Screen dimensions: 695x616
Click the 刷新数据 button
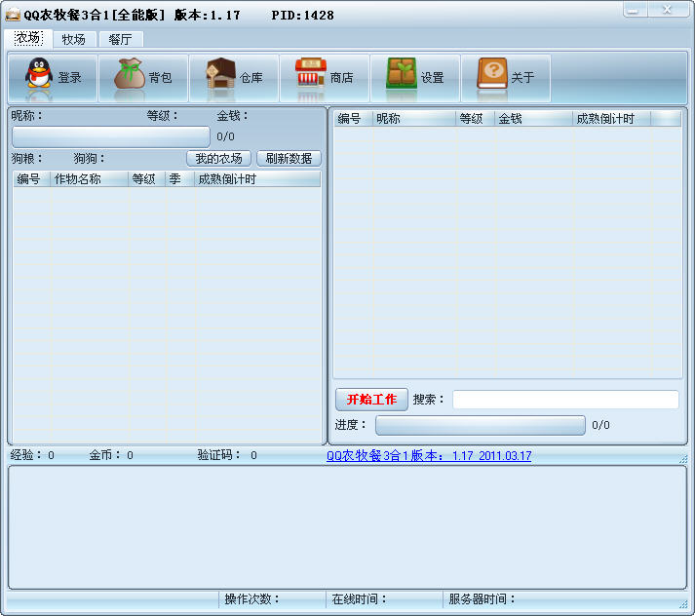[x=289, y=158]
